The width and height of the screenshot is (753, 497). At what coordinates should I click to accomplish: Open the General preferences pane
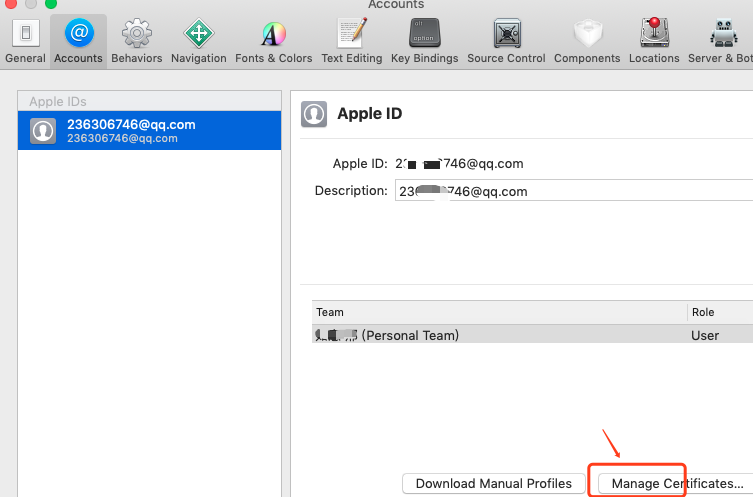25,42
